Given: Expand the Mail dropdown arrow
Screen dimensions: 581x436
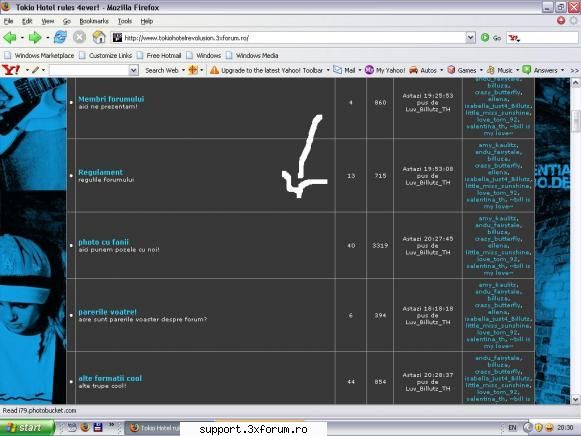Looking at the screenshot, I should (x=359, y=70).
